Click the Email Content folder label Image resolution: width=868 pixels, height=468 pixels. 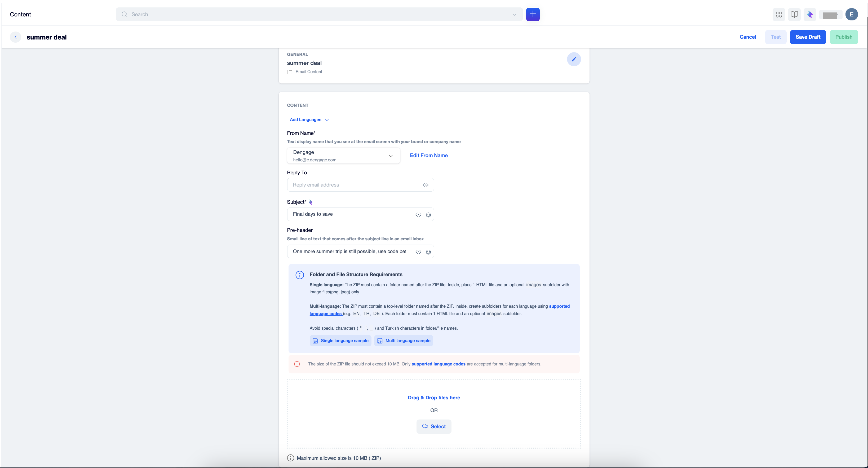pyautogui.click(x=309, y=72)
